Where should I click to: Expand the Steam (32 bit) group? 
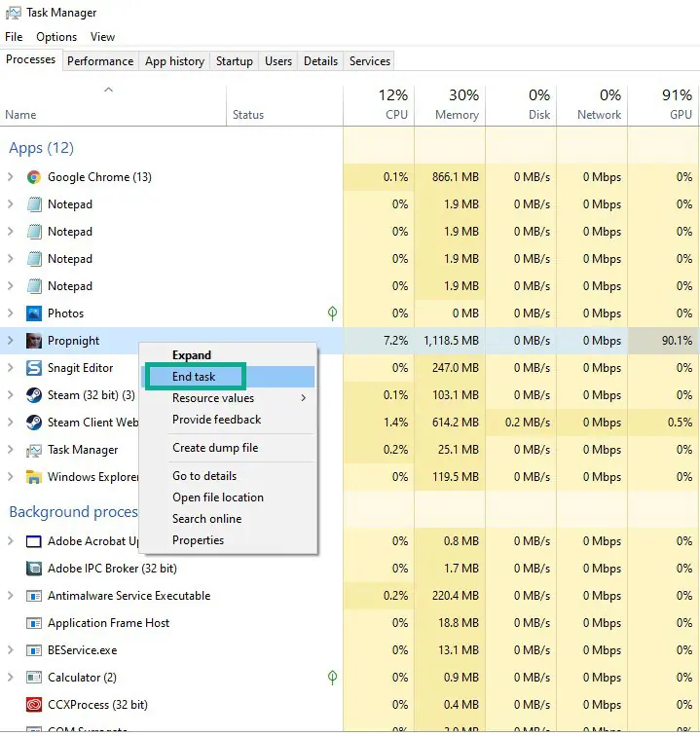11,395
